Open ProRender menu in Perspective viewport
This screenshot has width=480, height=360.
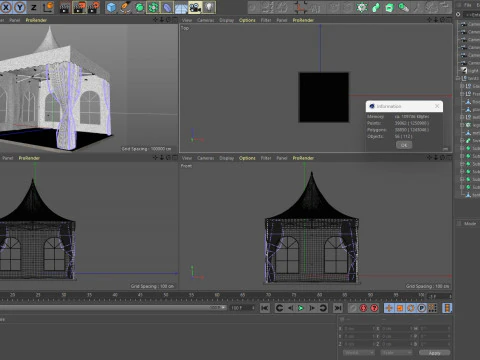(x=36, y=20)
